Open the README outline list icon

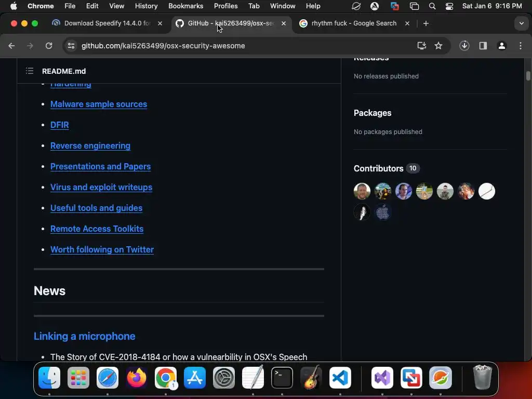(30, 71)
